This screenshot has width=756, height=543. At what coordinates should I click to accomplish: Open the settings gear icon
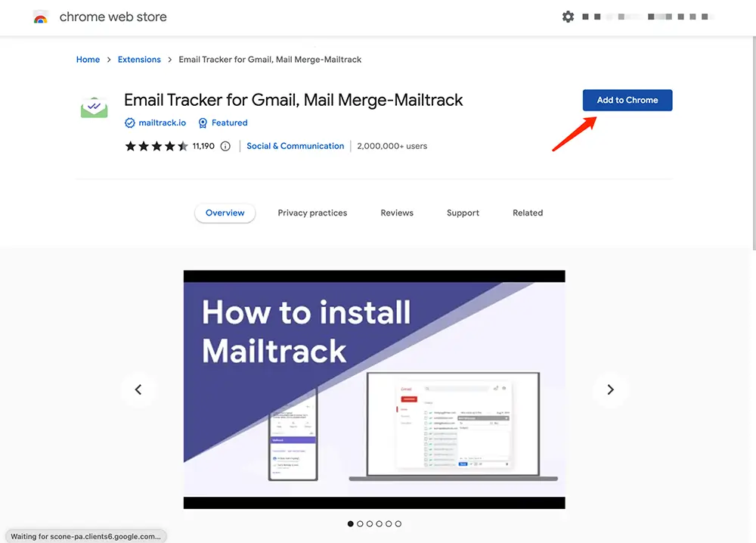[x=568, y=17]
